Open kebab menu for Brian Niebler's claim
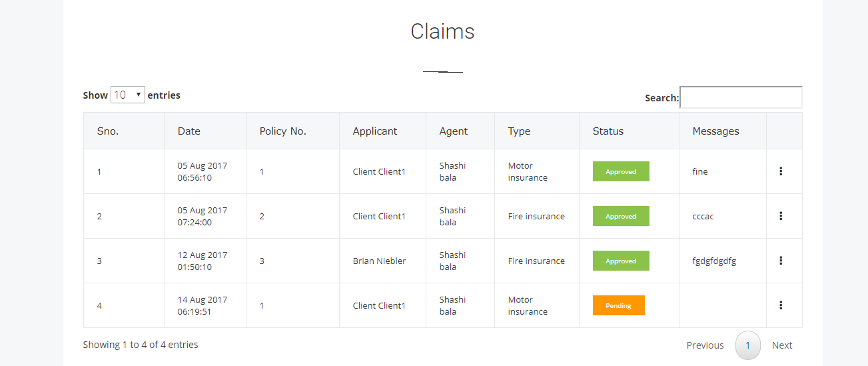 (x=781, y=261)
